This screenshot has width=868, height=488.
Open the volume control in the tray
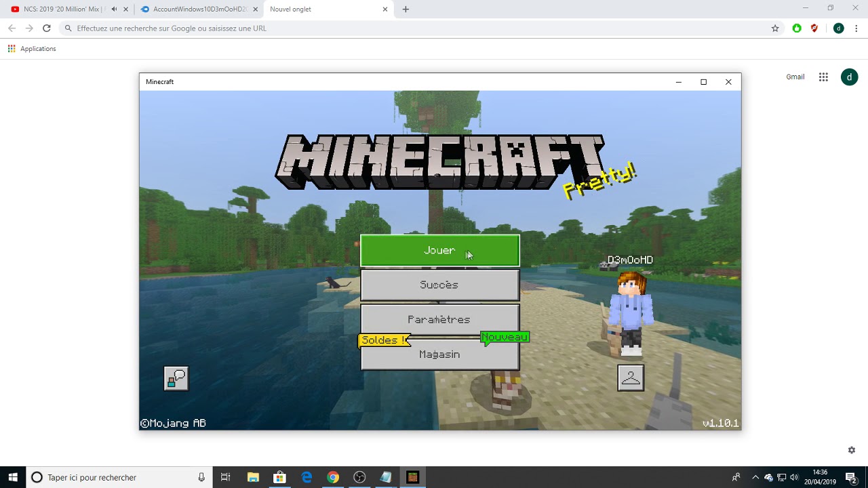[x=794, y=477]
